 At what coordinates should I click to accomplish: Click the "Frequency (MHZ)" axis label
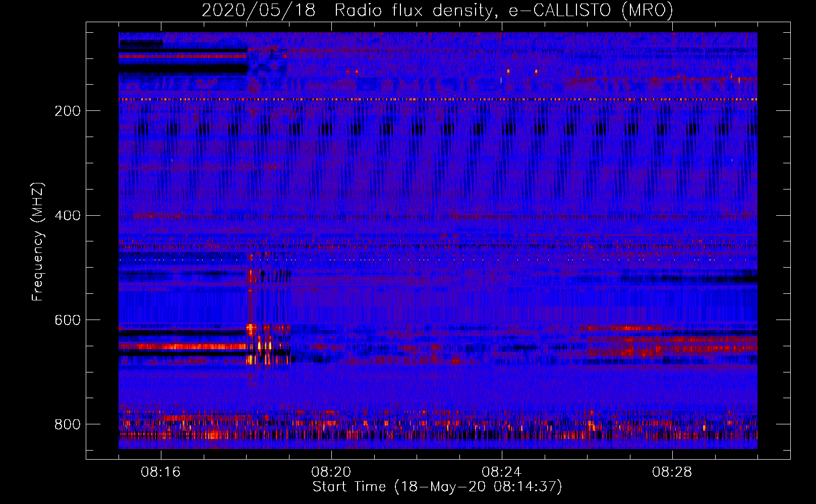[38, 242]
